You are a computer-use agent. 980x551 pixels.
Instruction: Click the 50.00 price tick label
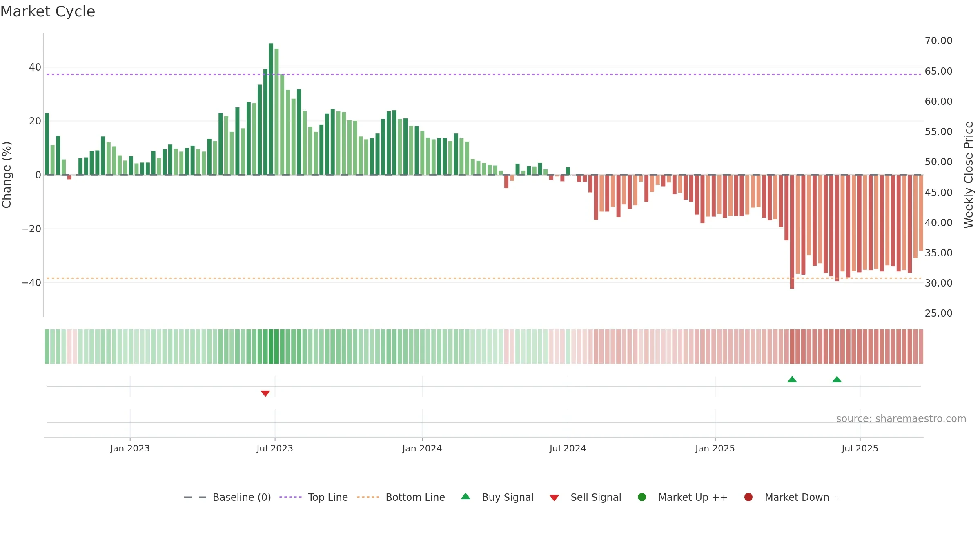click(x=938, y=162)
